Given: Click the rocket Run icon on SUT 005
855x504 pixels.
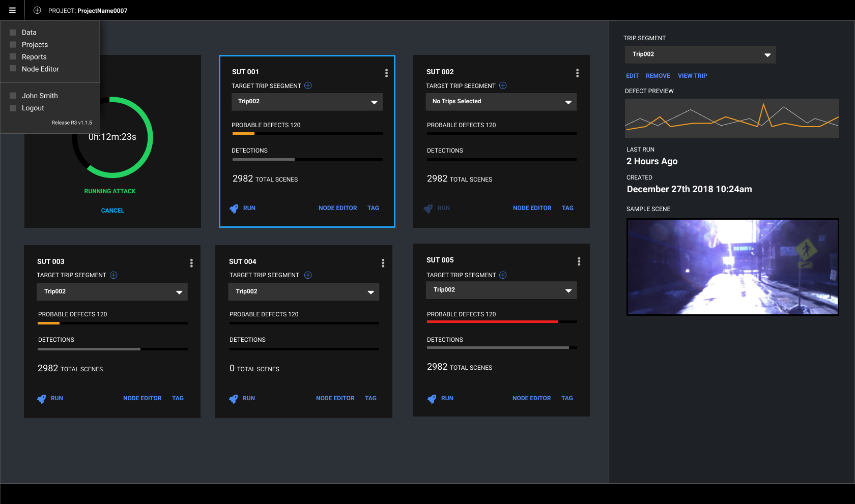Looking at the screenshot, I should point(432,399).
